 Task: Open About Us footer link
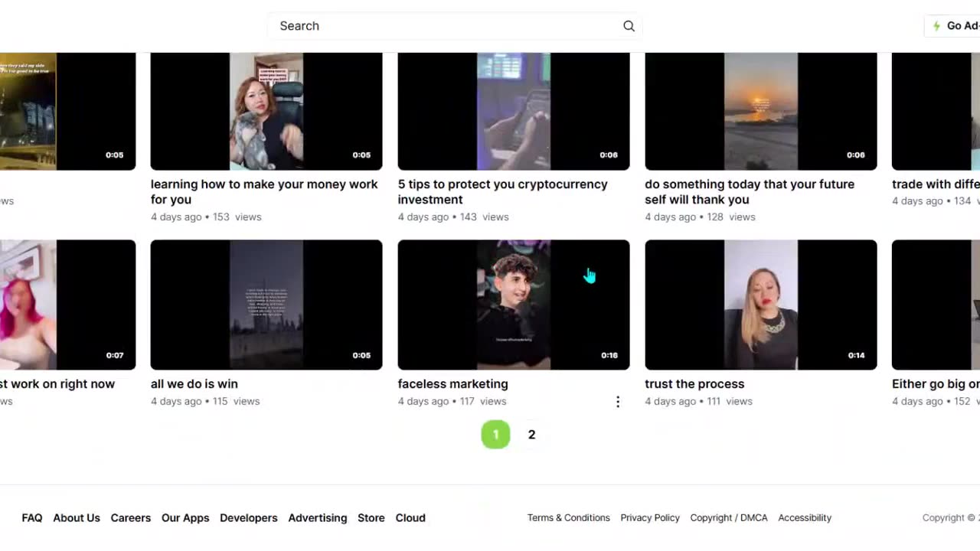(77, 518)
